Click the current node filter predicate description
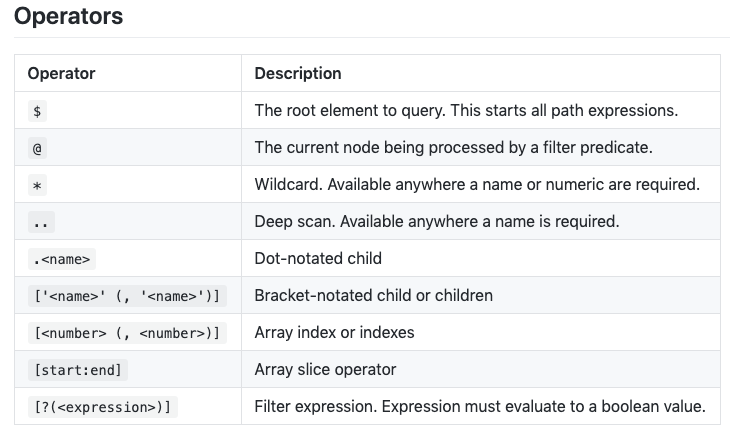This screenshot has width=730, height=433. tap(453, 147)
